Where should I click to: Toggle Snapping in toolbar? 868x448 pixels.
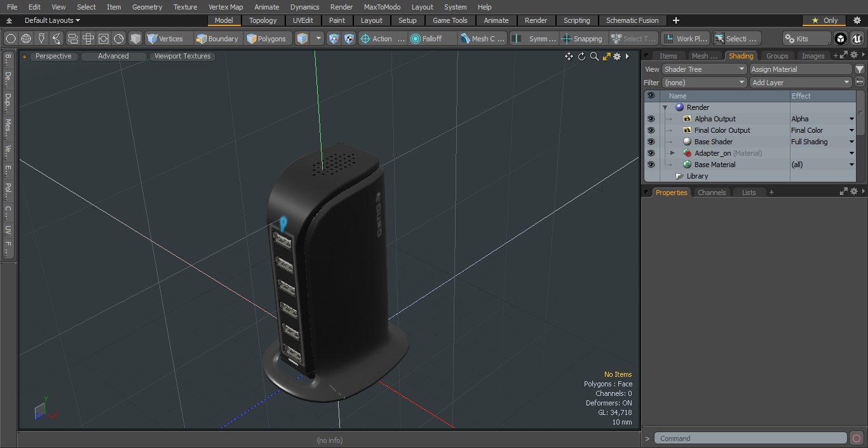pos(582,39)
